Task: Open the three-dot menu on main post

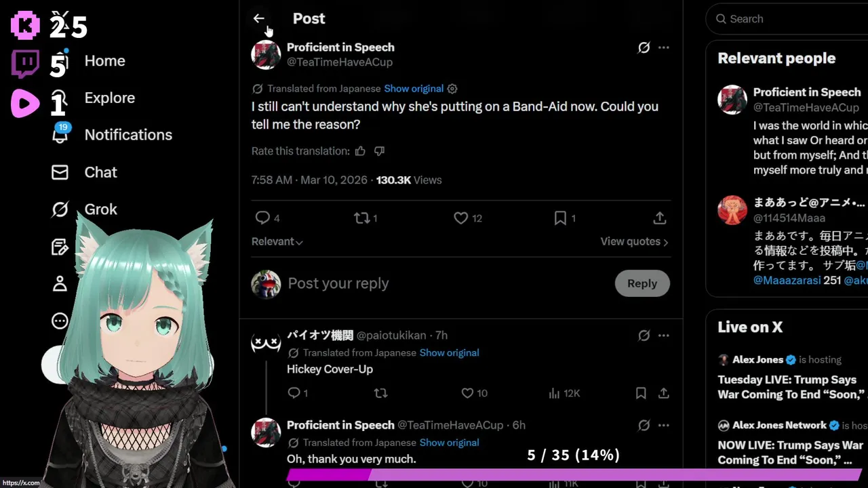Action: [664, 47]
